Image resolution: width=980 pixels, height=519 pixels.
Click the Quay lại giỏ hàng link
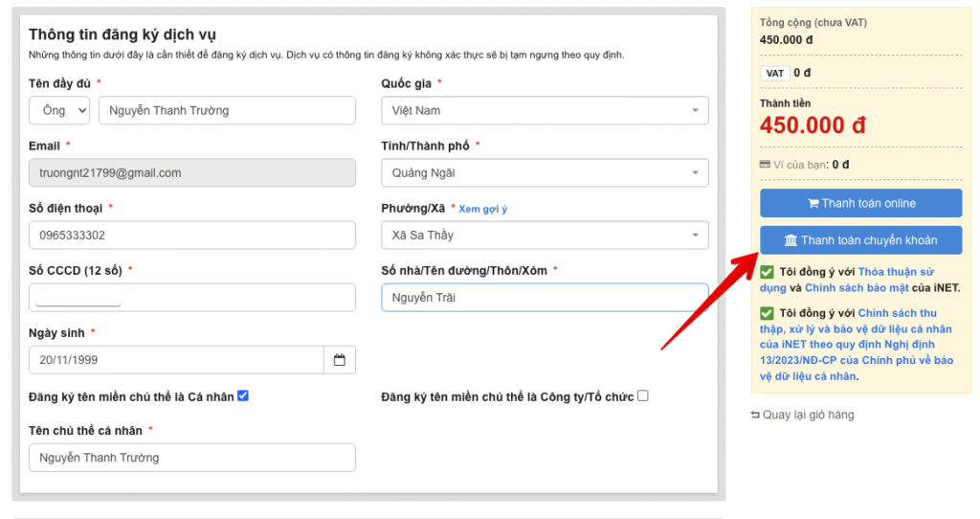click(808, 416)
